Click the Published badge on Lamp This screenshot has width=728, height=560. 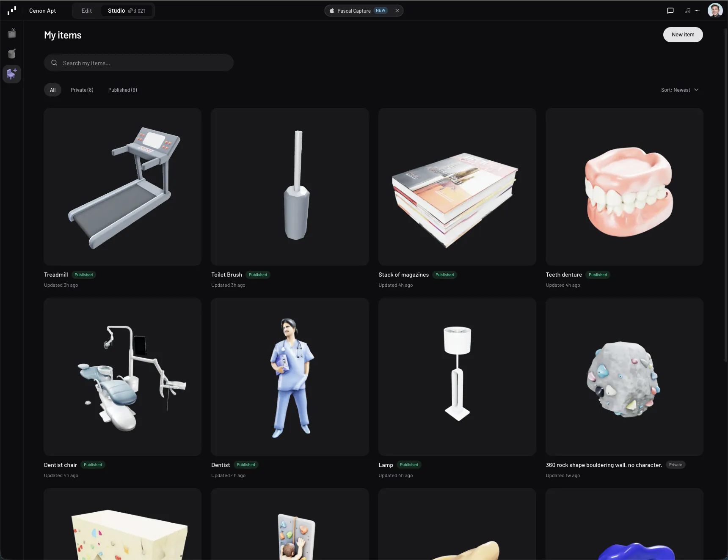tap(409, 465)
